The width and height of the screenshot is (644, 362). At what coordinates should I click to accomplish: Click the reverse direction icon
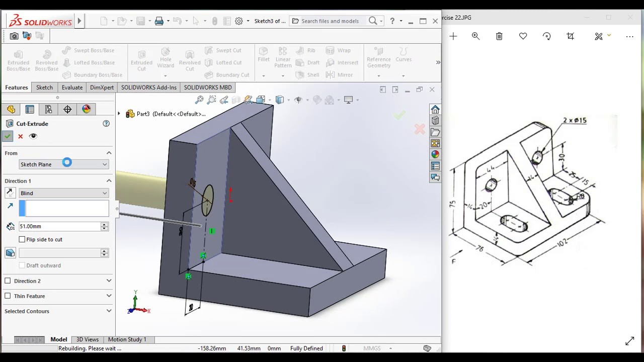10,193
